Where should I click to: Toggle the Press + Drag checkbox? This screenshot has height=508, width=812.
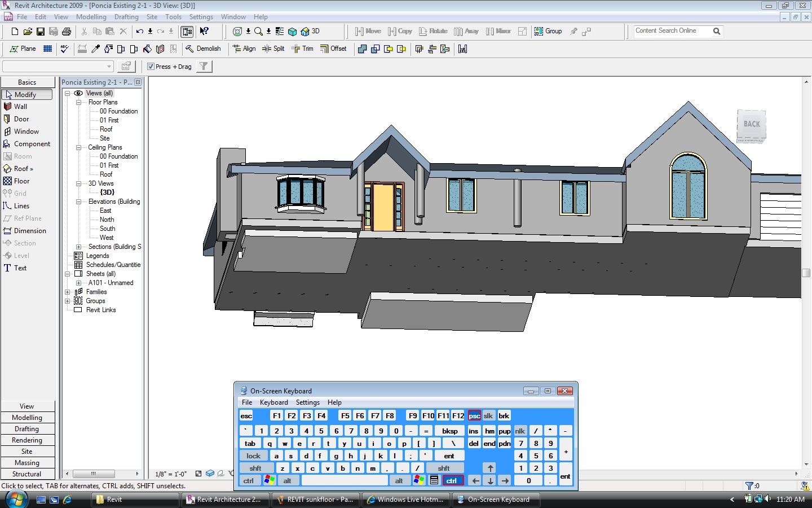151,66
